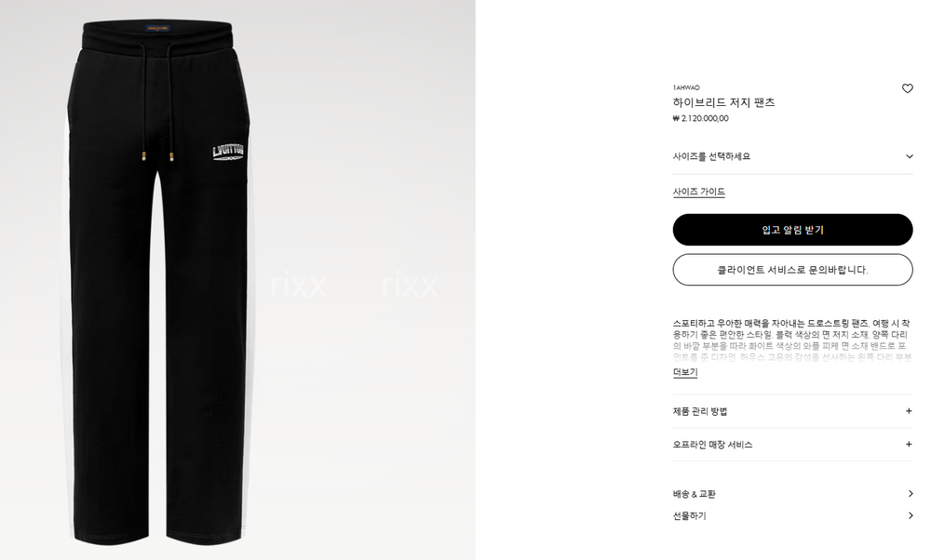
Task: Click the size dropdown chevron arrow
Action: (x=909, y=156)
